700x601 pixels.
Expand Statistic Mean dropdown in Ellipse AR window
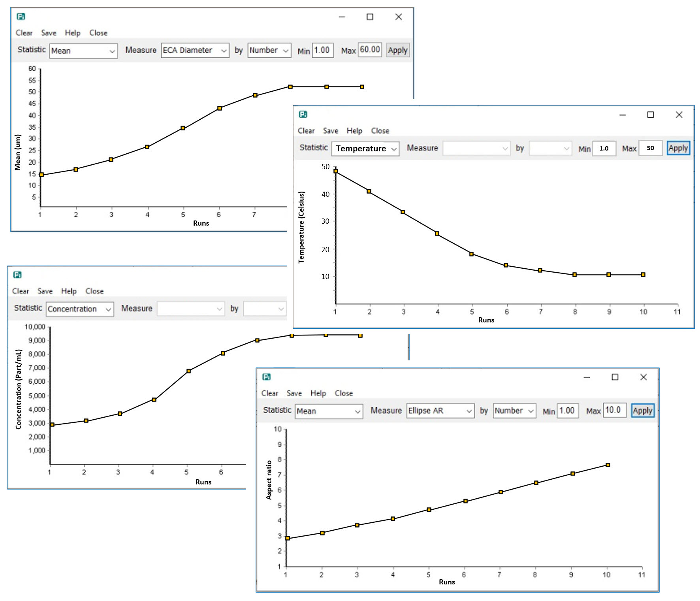point(329,411)
